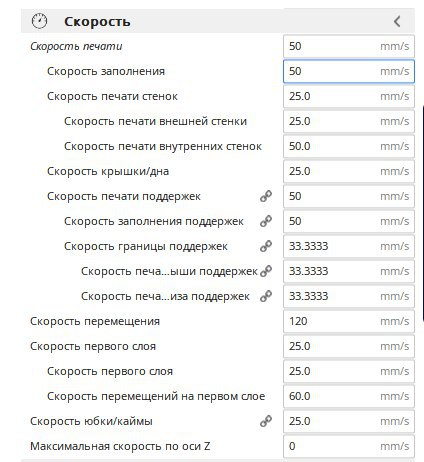
Task: Focus the Скорость печати value field
Action: pos(349,46)
